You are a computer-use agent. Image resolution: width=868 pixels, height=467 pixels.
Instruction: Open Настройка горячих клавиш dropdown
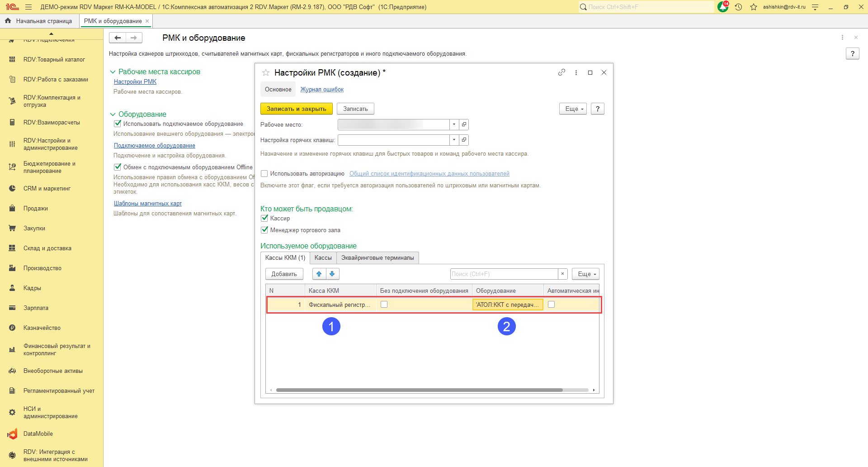[x=454, y=140]
